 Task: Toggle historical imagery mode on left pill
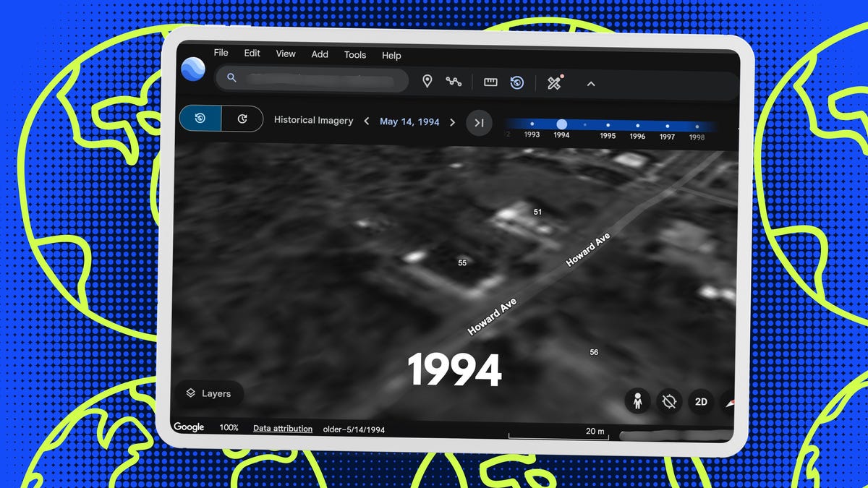pos(200,119)
